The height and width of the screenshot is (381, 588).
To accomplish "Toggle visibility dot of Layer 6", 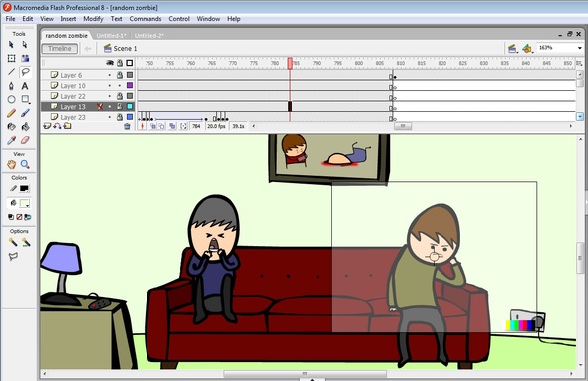I will click(x=109, y=75).
